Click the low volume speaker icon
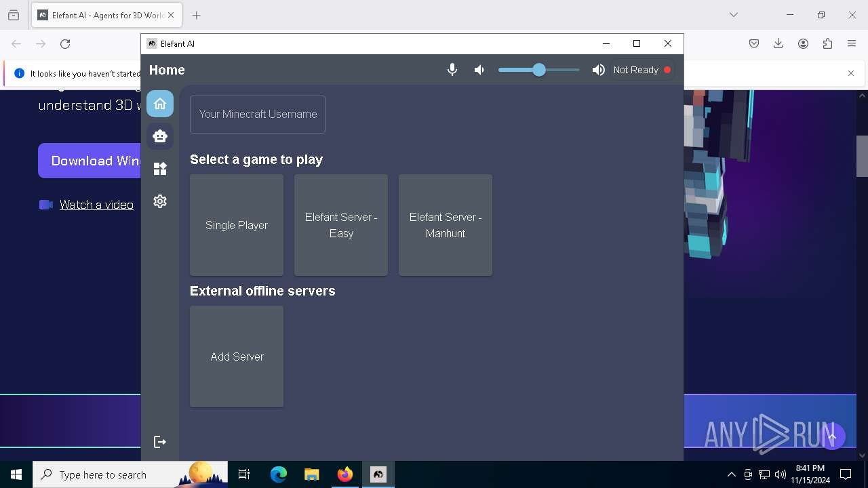Screen dimensions: 868x488 point(479,70)
